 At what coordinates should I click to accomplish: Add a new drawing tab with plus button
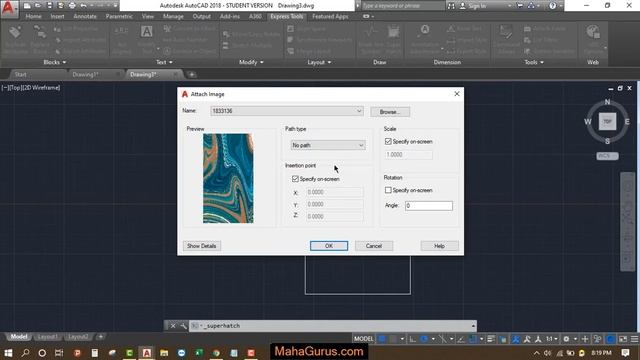tap(191, 75)
